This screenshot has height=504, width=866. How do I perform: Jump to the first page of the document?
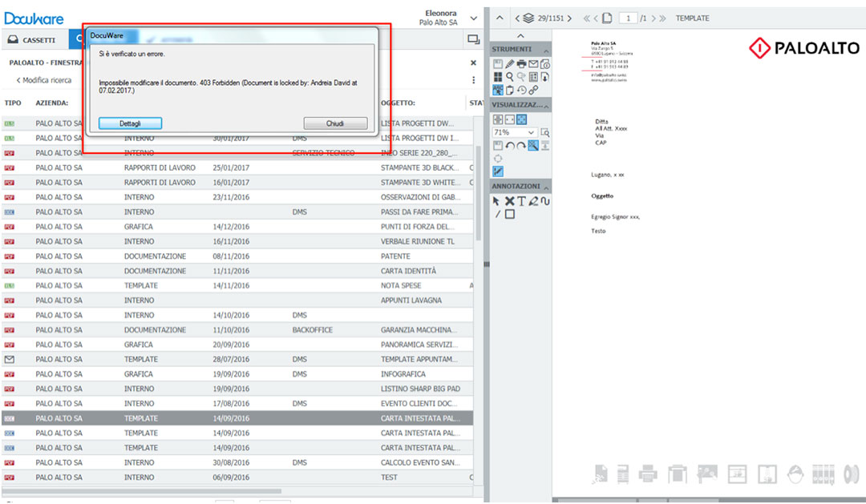coord(586,18)
